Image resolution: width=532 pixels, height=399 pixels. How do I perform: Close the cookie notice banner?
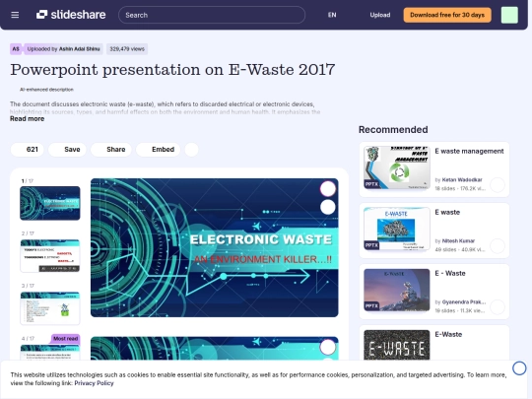[x=519, y=368]
